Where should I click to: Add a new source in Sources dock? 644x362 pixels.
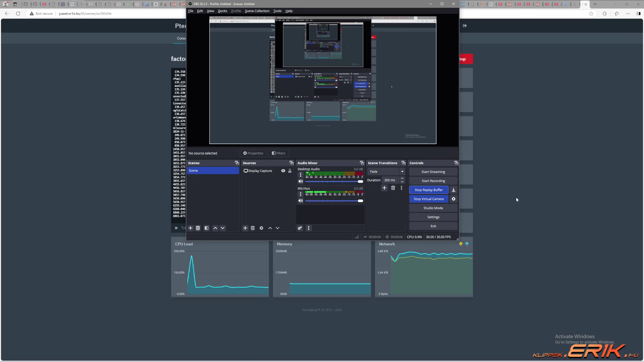click(x=245, y=228)
